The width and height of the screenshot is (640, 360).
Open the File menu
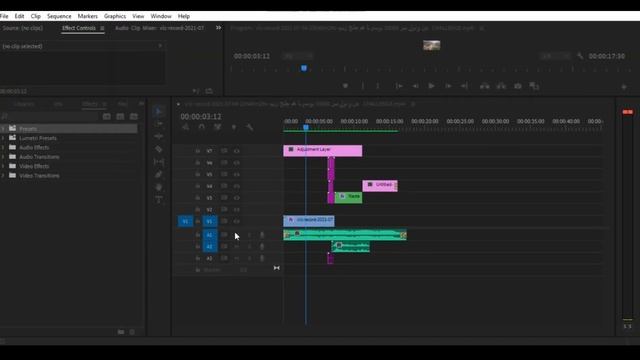click(x=4, y=16)
